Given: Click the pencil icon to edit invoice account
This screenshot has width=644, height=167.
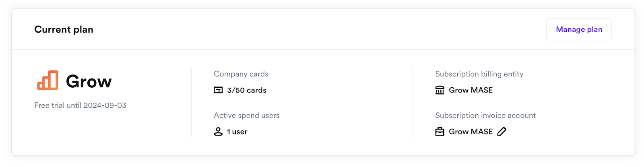Looking at the screenshot, I should point(502,132).
